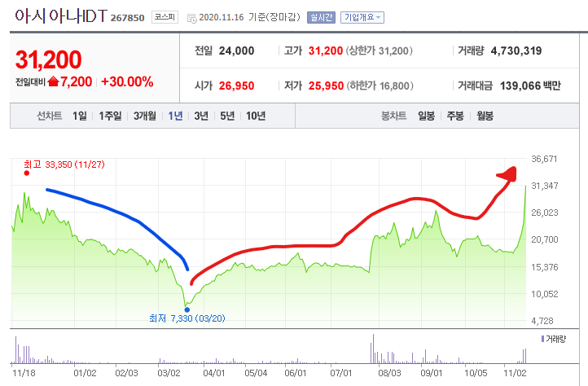Click the stock code 267850
Screen dimensions: 588x386
coord(128,18)
